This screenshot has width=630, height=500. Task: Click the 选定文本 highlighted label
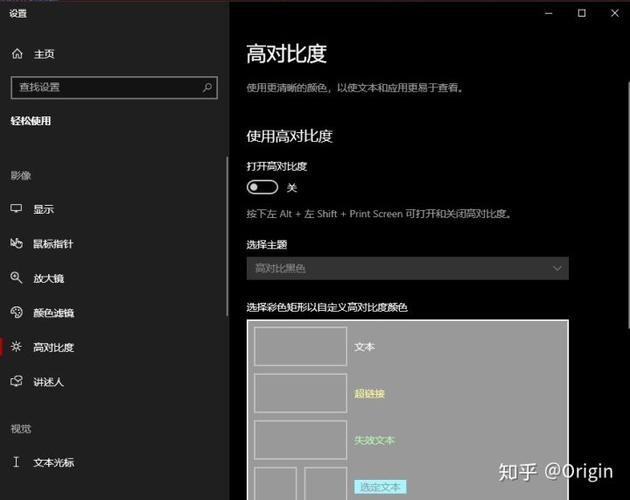[x=380, y=487]
